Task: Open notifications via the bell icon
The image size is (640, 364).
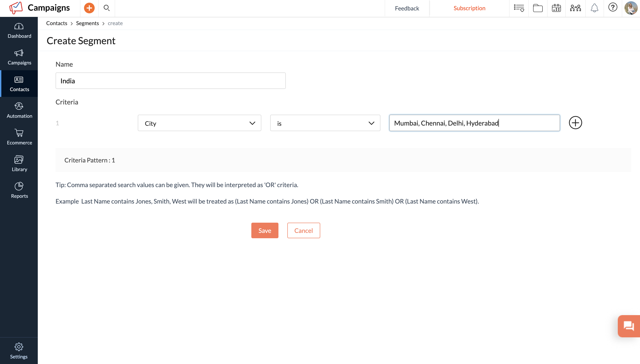Action: [594, 8]
